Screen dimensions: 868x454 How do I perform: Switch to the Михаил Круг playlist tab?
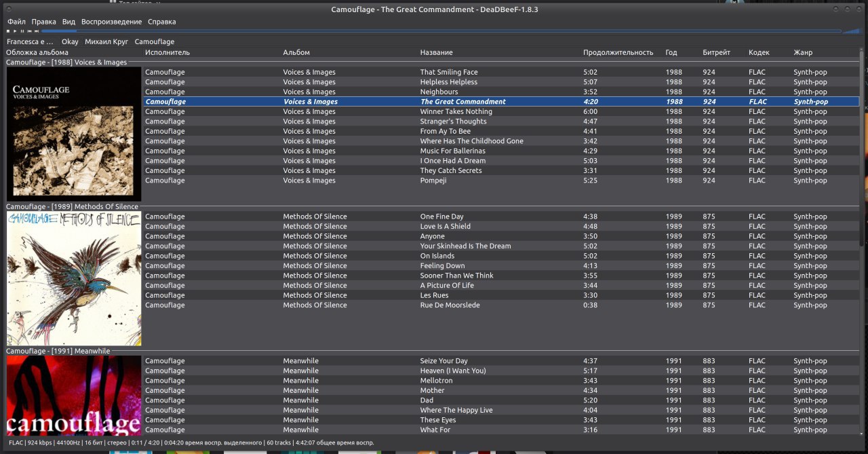pos(106,42)
